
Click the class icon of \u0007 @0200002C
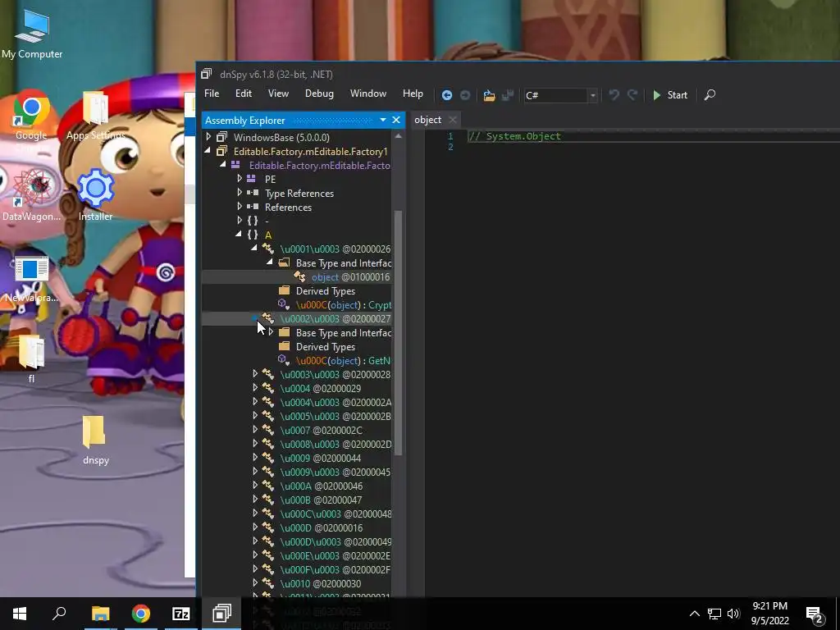tap(268, 430)
